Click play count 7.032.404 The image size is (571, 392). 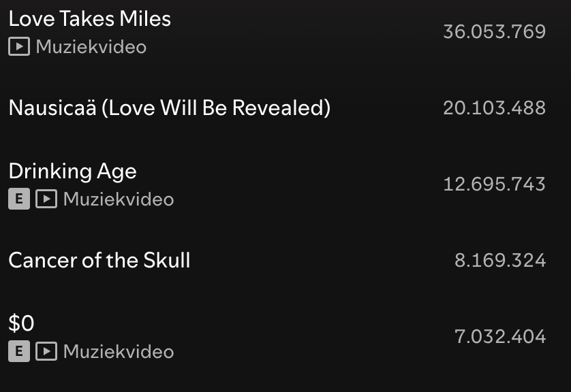500,336
